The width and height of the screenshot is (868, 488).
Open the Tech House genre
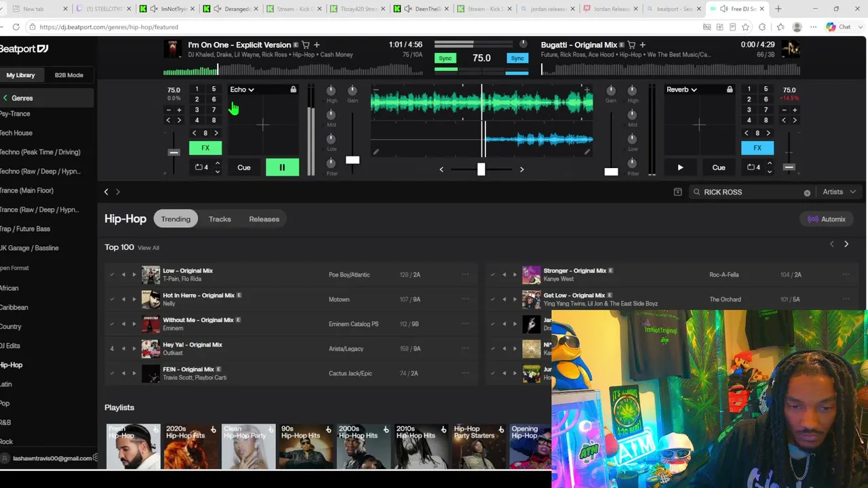coord(16,133)
